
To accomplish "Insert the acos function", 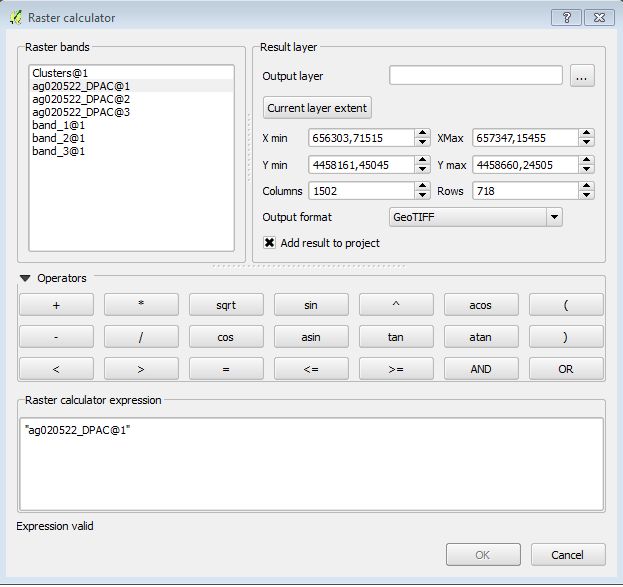I will click(x=481, y=305).
